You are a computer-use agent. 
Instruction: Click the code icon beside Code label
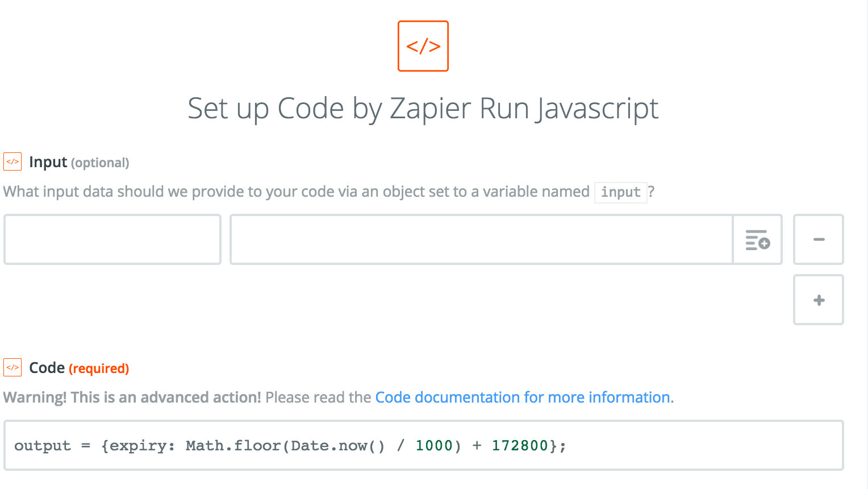coord(12,367)
